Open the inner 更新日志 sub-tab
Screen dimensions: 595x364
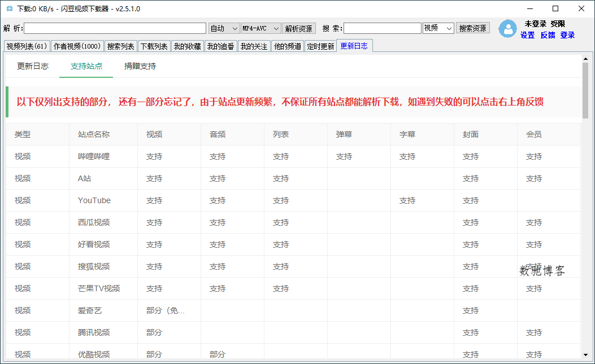coord(33,66)
